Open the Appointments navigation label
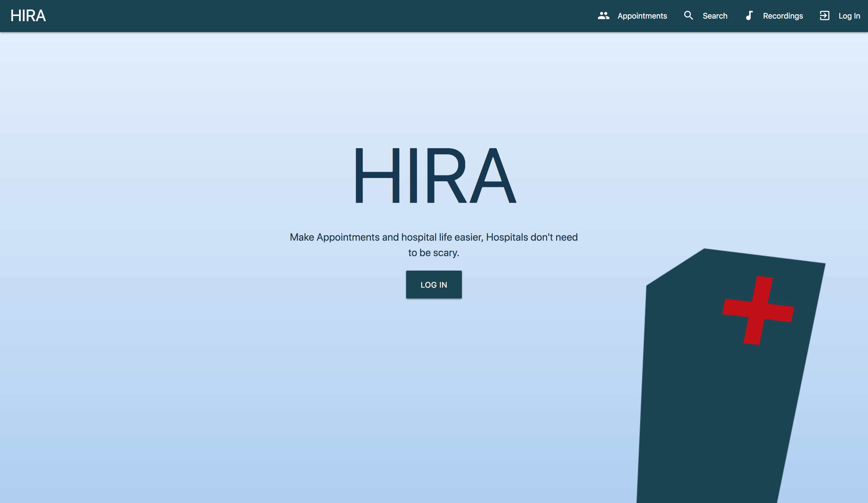This screenshot has height=503, width=868. (x=642, y=16)
